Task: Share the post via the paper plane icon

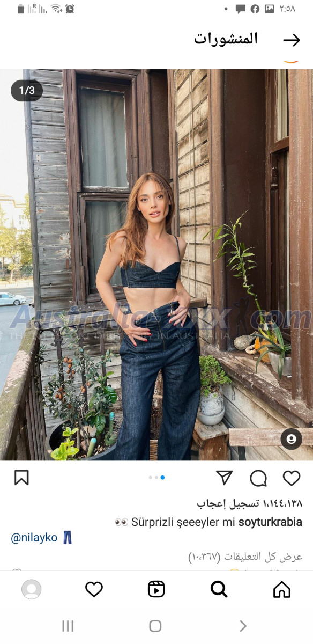Action: (225, 478)
